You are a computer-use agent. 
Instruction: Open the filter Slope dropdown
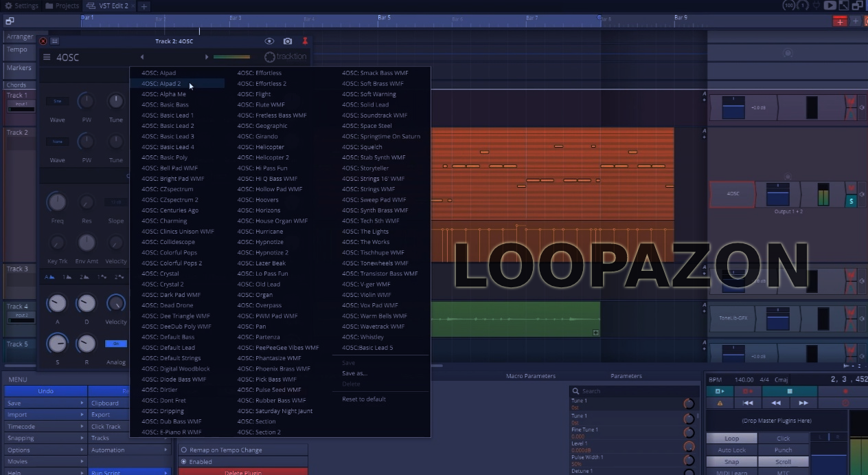coord(116,202)
